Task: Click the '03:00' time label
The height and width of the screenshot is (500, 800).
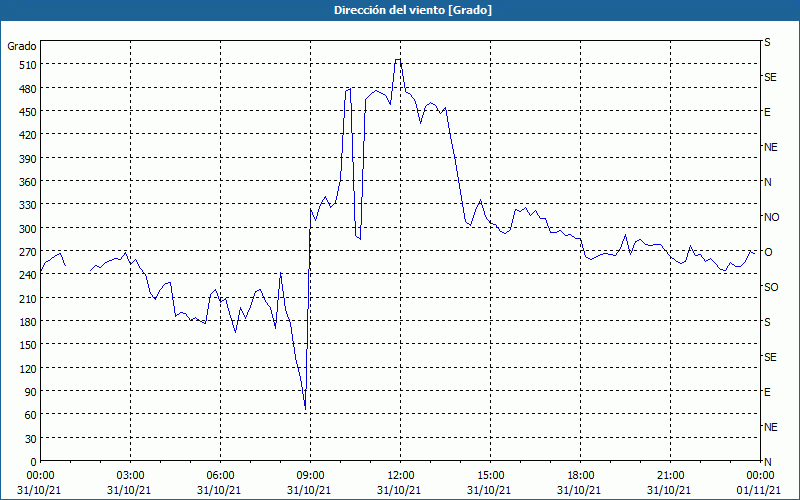Action: 130,476
